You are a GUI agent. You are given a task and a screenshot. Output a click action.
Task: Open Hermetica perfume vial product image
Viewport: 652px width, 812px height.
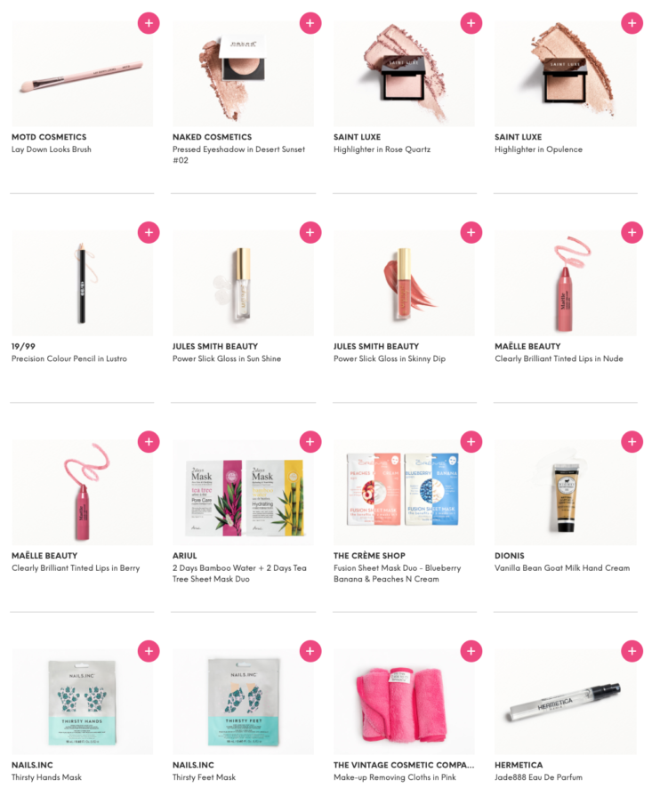point(566,702)
